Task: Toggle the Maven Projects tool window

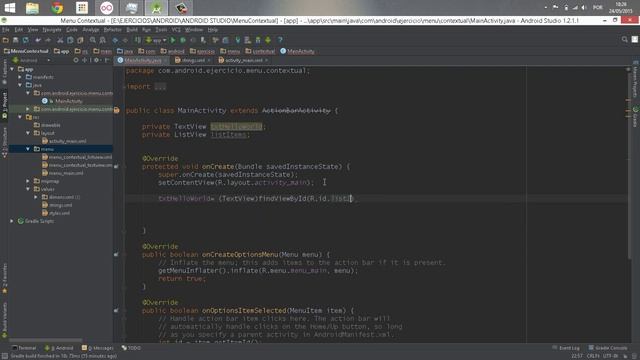Action: 636,80
